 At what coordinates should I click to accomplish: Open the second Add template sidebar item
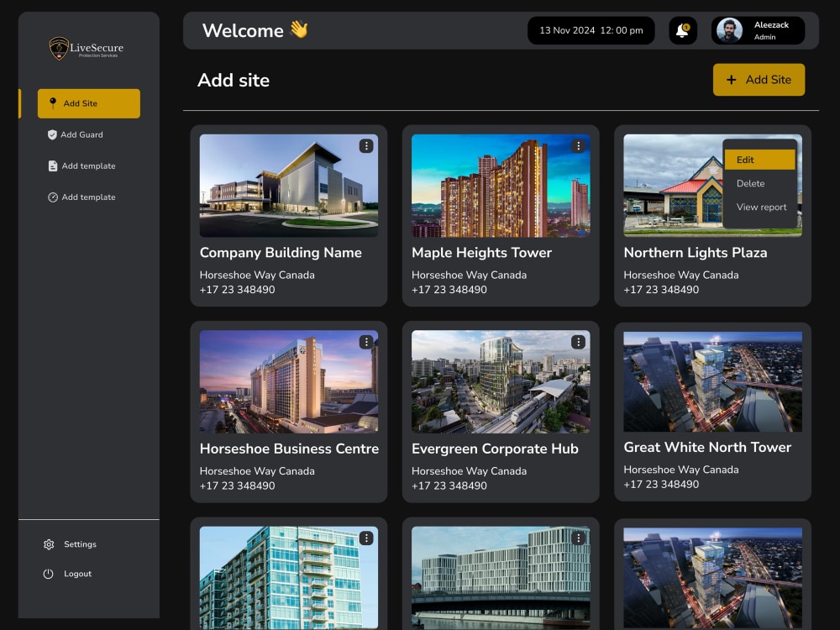[x=81, y=197]
